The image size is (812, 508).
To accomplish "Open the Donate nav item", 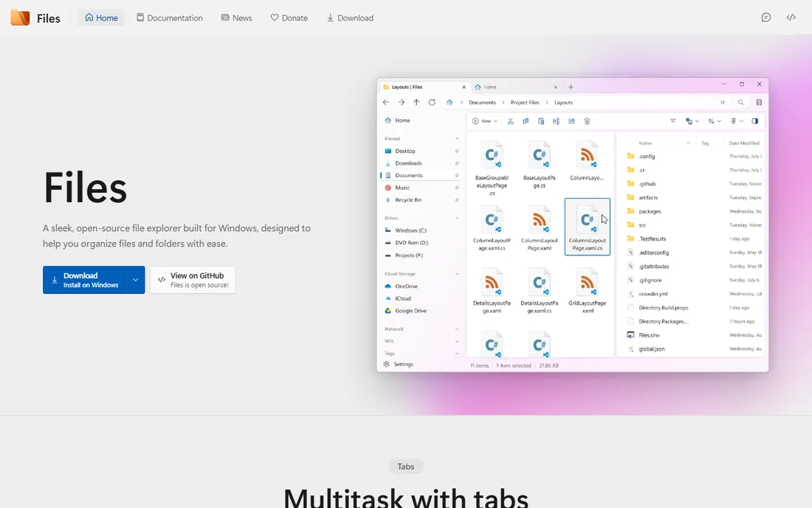I will (289, 18).
